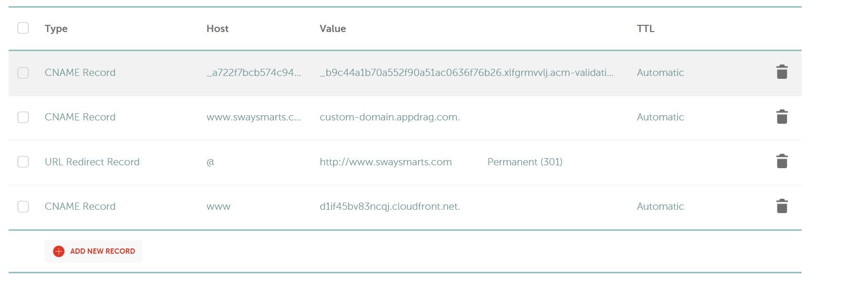Click the red plus icon for new record

(x=59, y=251)
